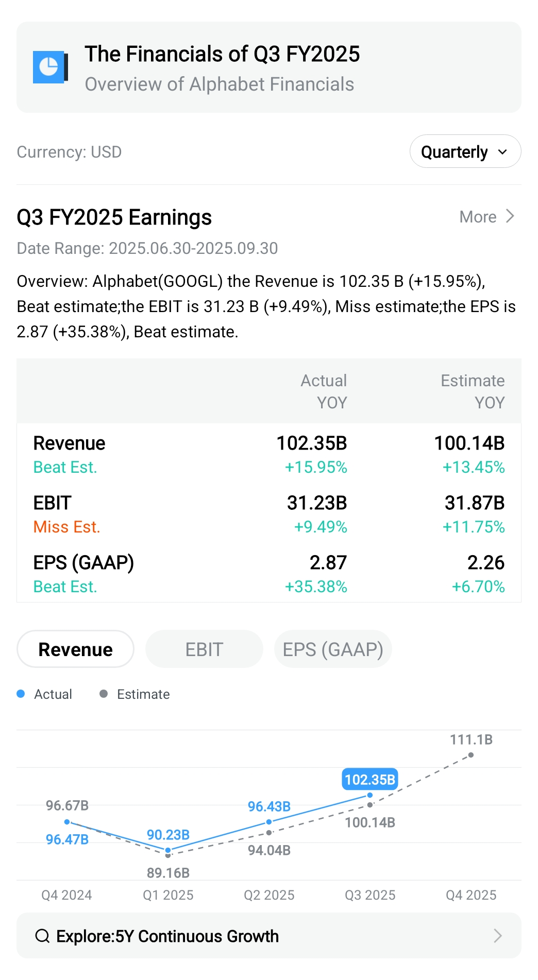Switch to the EBIT chart tab
538x980 pixels.
pyautogui.click(x=204, y=649)
